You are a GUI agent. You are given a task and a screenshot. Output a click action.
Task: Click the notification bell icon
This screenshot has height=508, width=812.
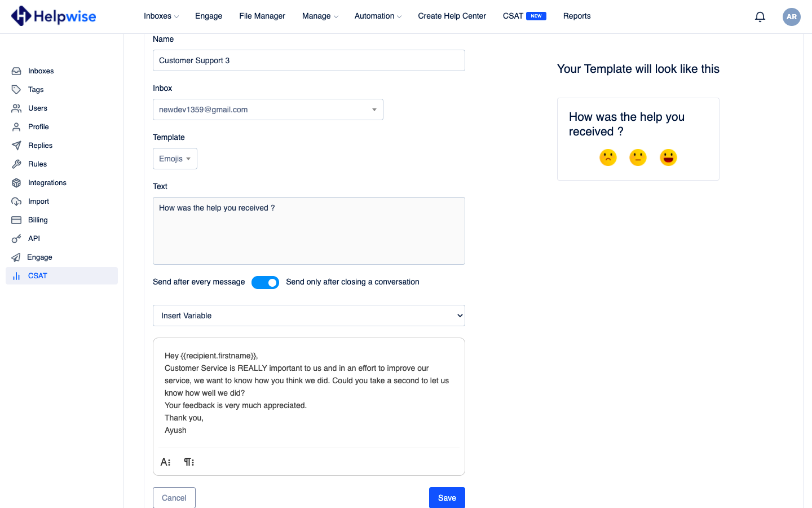pyautogui.click(x=760, y=17)
